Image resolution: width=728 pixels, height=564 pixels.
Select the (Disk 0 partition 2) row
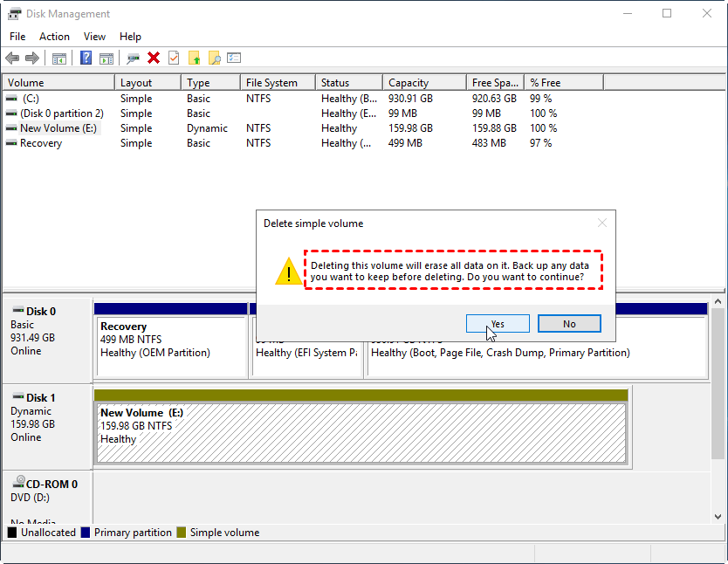(304, 113)
